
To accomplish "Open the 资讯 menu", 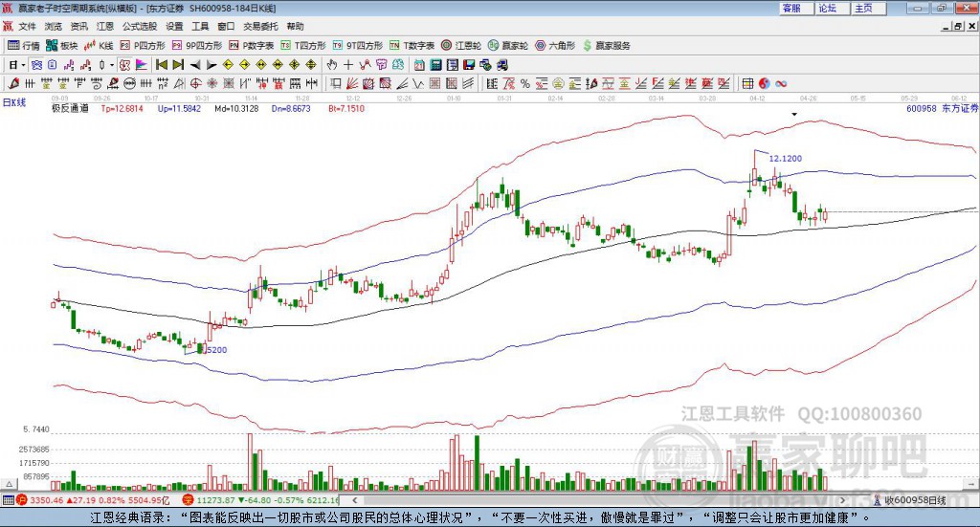I will [x=78, y=26].
